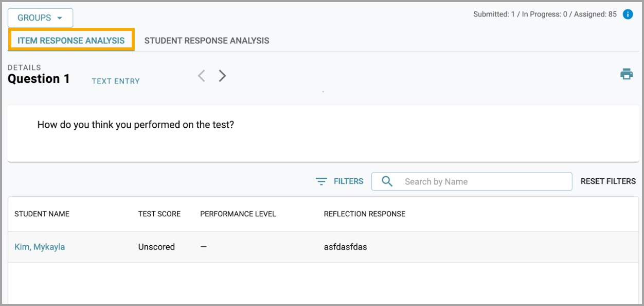
Task: Switch to Item Response Analysis tab
Action: [71, 40]
